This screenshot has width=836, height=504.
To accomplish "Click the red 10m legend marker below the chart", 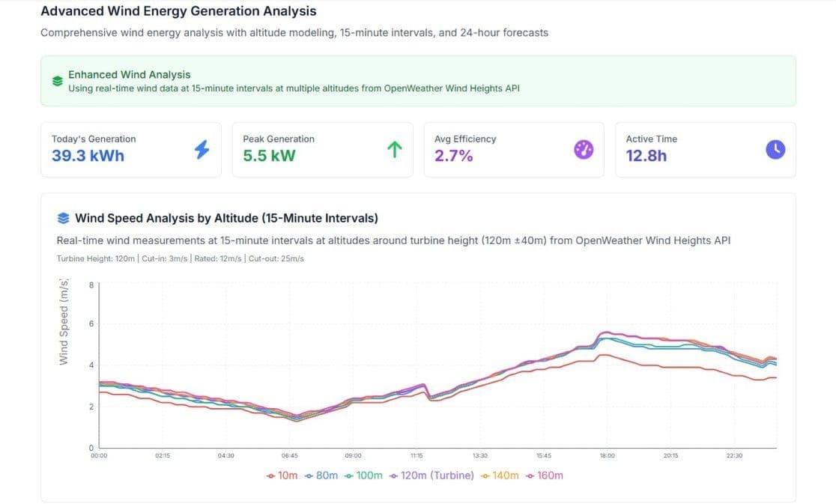I will point(270,475).
